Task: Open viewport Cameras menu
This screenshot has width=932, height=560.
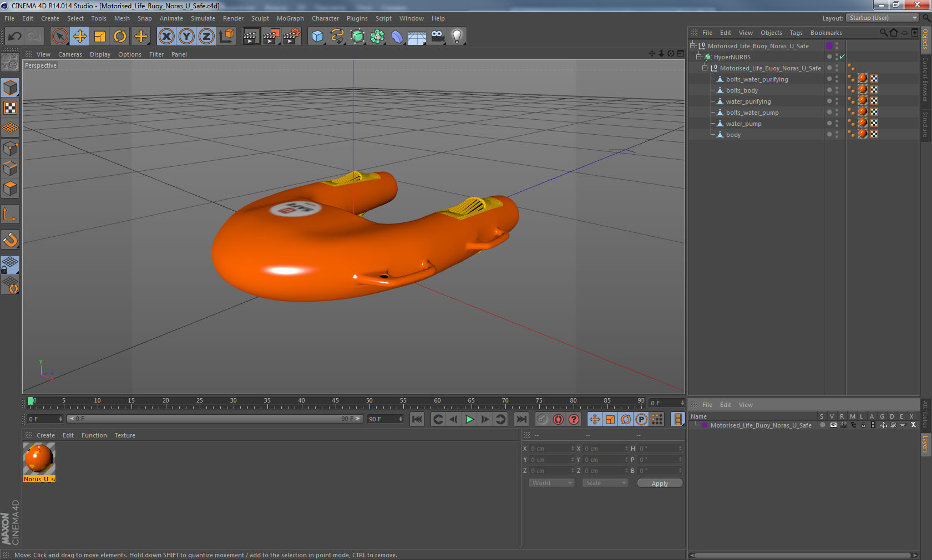Action: point(70,54)
